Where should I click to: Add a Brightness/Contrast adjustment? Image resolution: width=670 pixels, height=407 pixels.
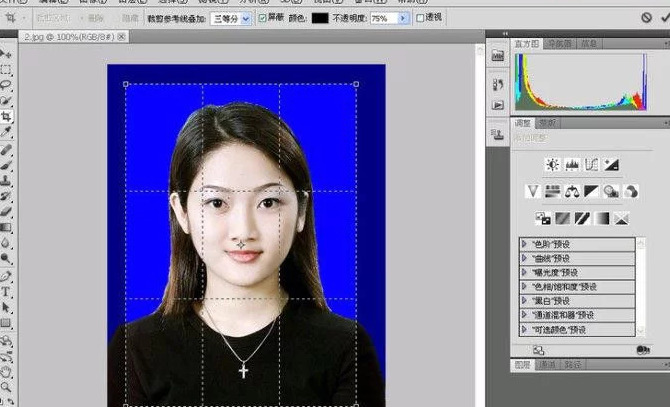pyautogui.click(x=552, y=164)
